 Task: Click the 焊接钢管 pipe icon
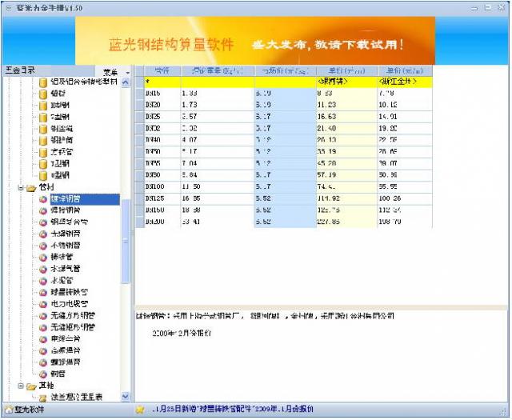click(x=43, y=210)
